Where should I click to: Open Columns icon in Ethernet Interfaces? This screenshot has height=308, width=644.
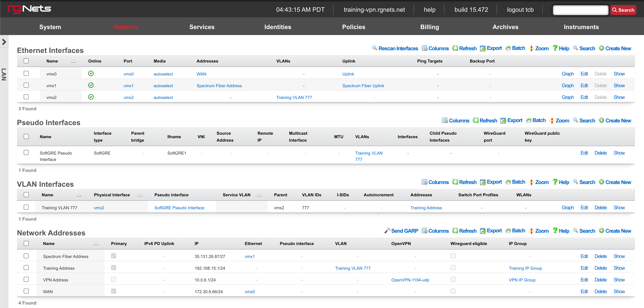click(x=424, y=48)
